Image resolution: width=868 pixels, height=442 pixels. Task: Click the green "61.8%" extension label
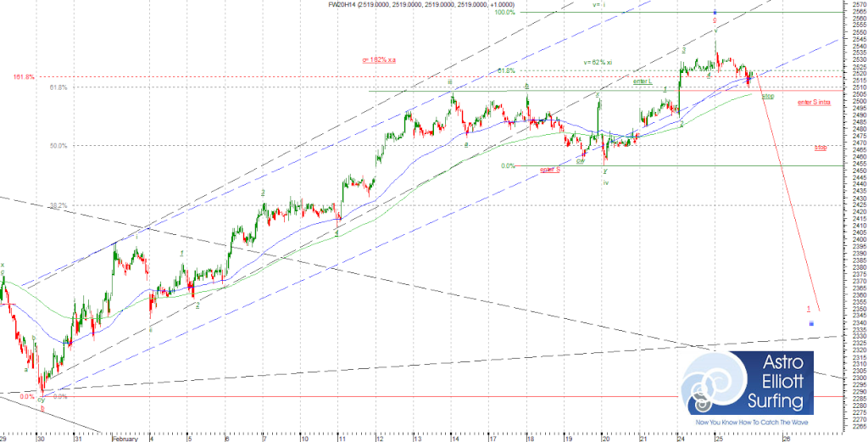[507, 71]
